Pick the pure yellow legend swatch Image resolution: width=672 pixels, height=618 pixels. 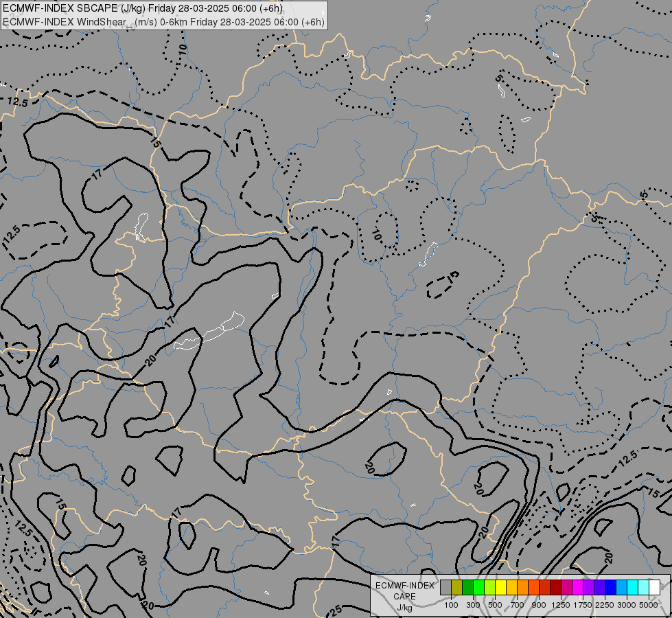pos(501,588)
